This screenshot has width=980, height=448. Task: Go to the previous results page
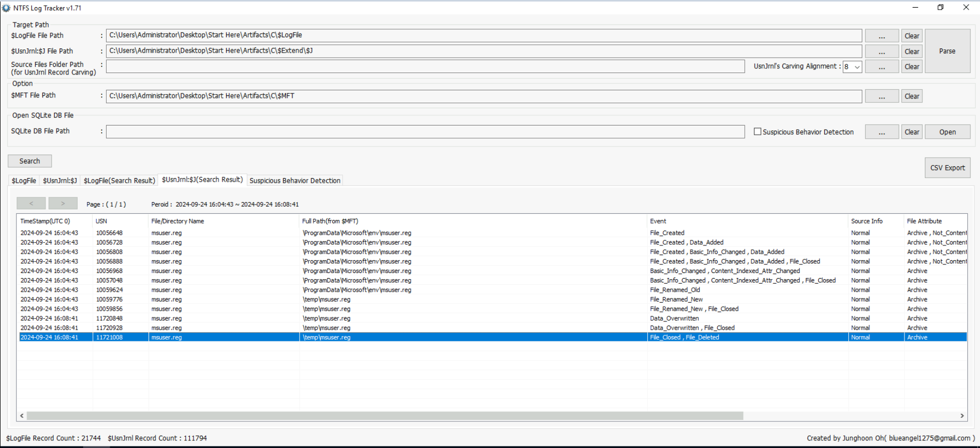tap(31, 203)
